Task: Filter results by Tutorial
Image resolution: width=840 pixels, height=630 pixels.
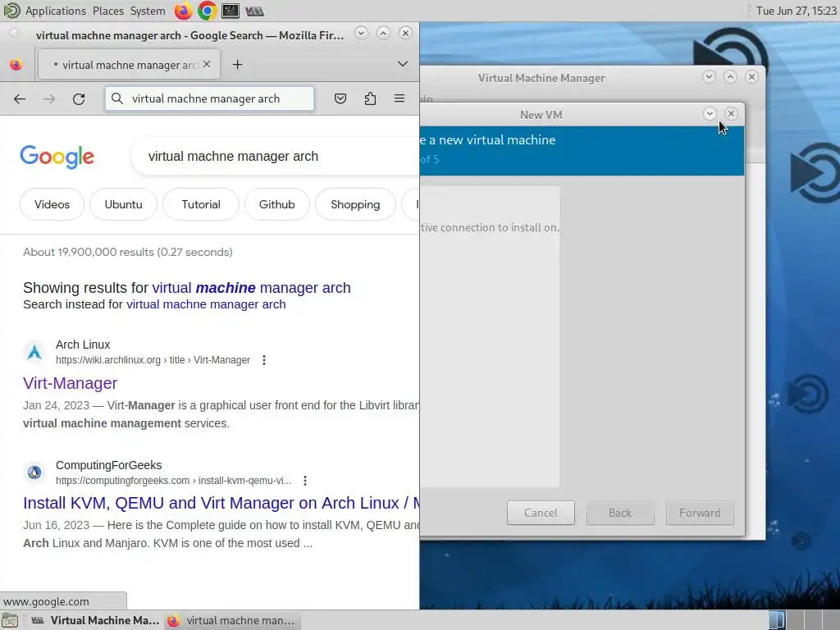Action: tap(201, 204)
